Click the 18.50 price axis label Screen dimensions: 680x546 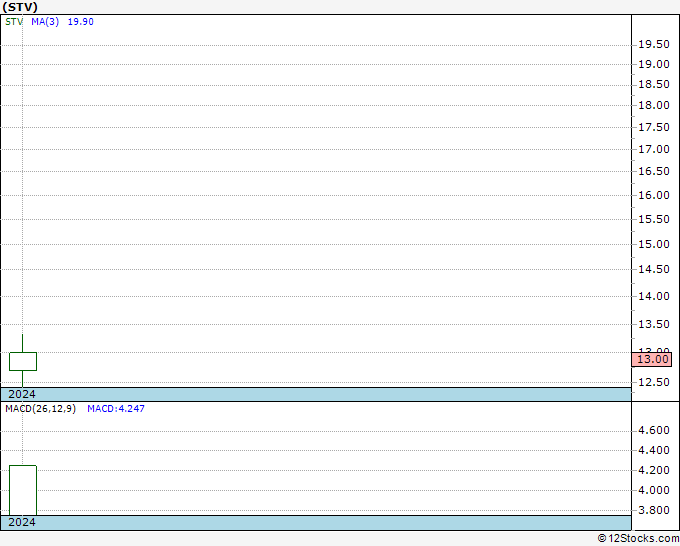pyautogui.click(x=654, y=84)
